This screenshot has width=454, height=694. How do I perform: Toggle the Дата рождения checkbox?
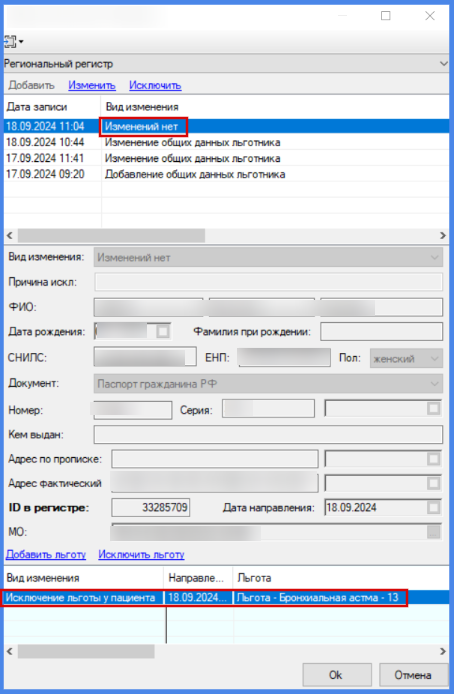coord(163,331)
